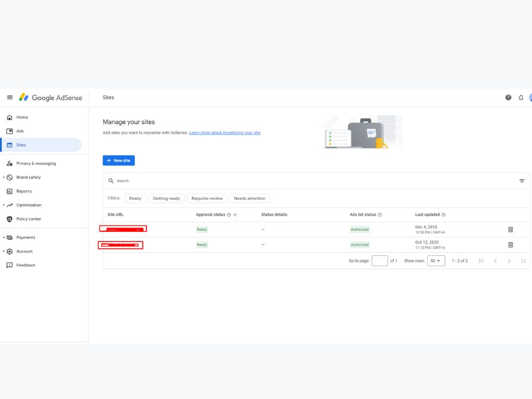Click the Site URL column header
This screenshot has width=532, height=399.
(x=115, y=215)
